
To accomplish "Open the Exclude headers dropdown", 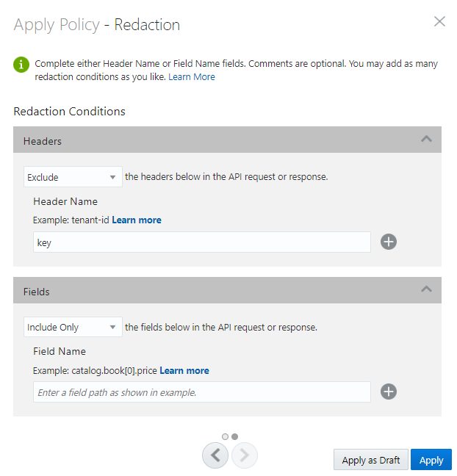I will click(x=73, y=177).
